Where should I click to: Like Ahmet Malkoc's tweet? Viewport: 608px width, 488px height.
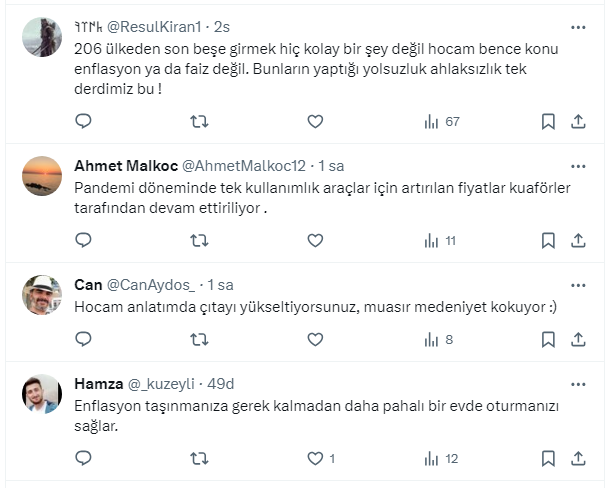click(315, 240)
